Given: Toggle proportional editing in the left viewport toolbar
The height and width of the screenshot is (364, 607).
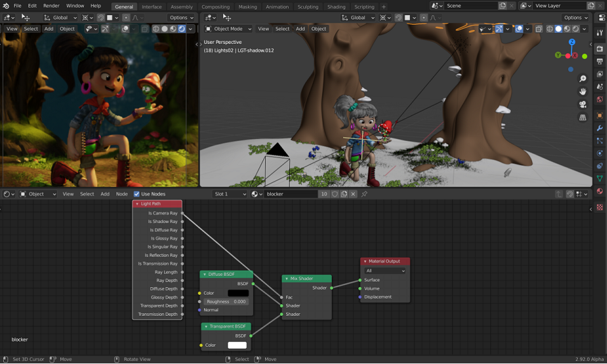Looking at the screenshot, I should 126,18.
